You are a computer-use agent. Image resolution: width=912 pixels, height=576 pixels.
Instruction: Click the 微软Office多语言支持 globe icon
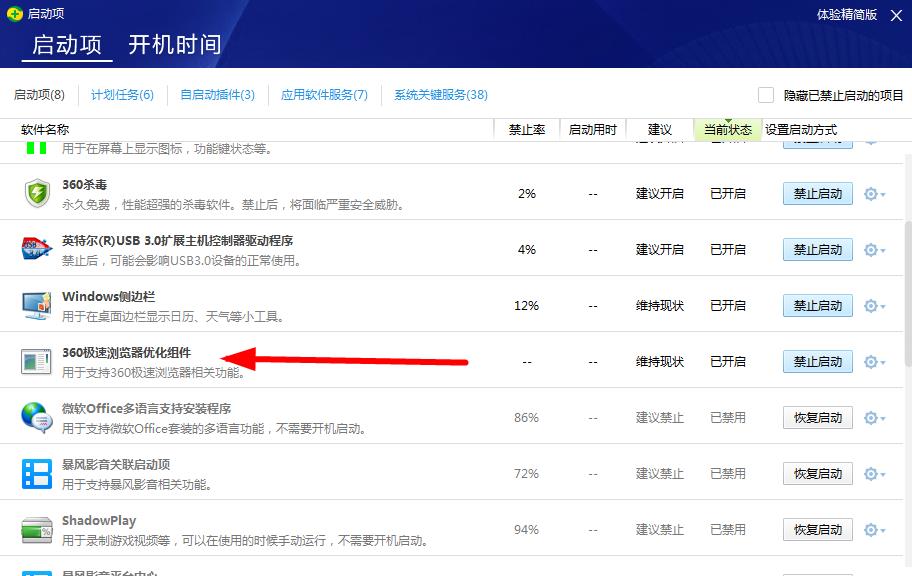pyautogui.click(x=37, y=417)
